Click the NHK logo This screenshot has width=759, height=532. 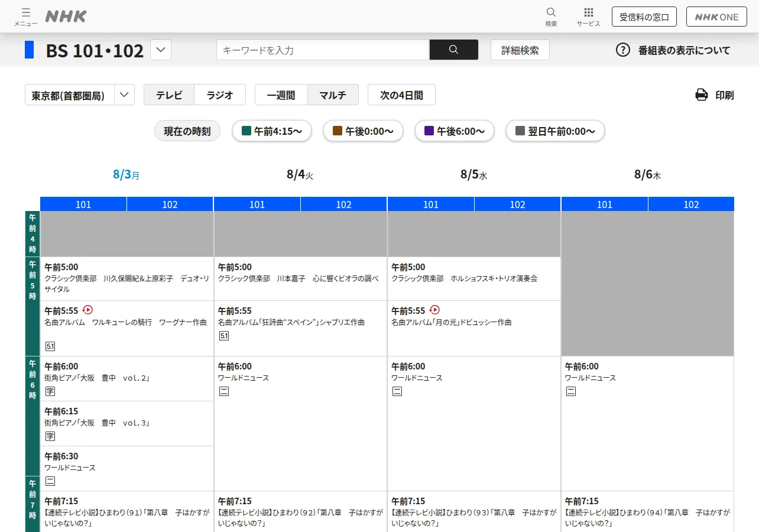click(66, 17)
